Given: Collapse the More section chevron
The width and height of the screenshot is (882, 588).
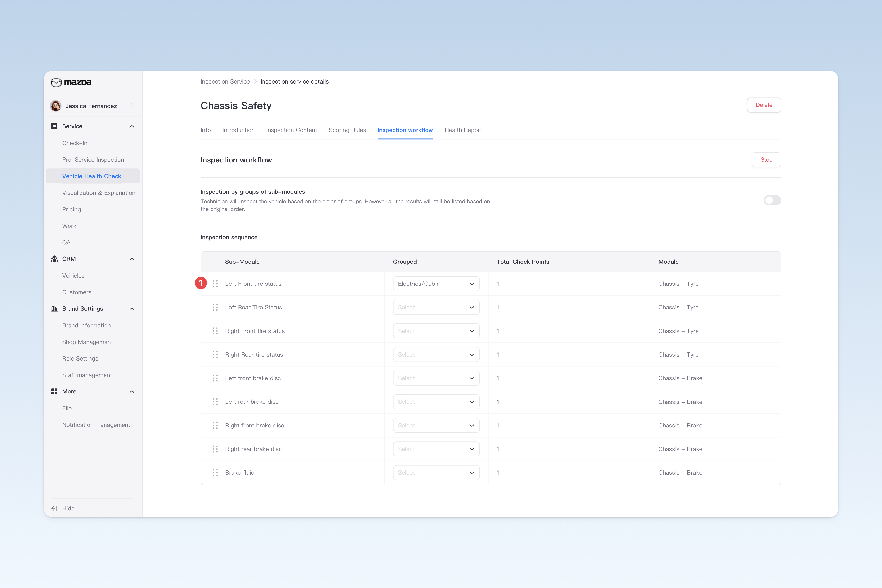Looking at the screenshot, I should pos(132,391).
